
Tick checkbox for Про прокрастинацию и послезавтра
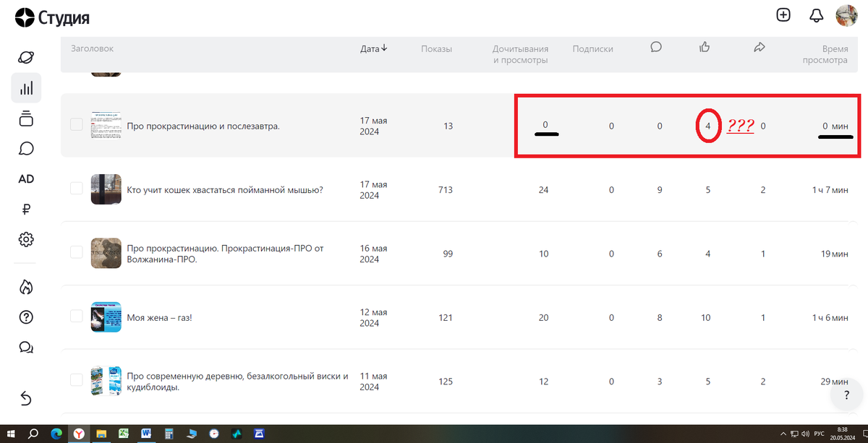76,125
